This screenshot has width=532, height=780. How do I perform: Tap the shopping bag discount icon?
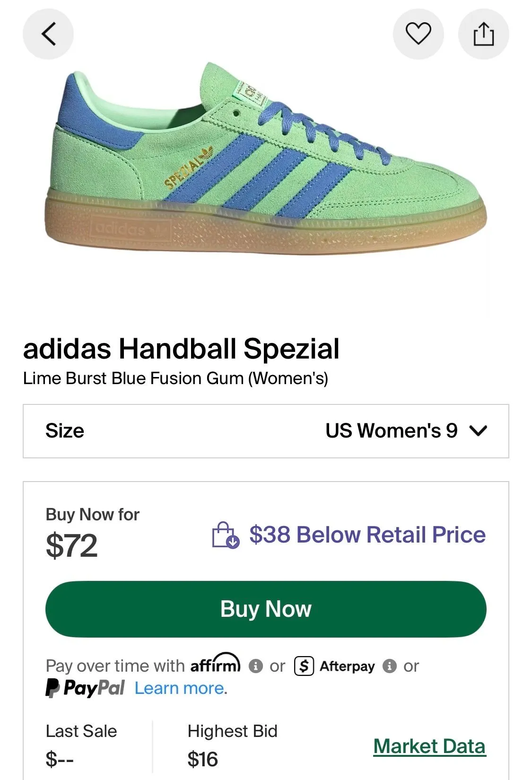226,535
